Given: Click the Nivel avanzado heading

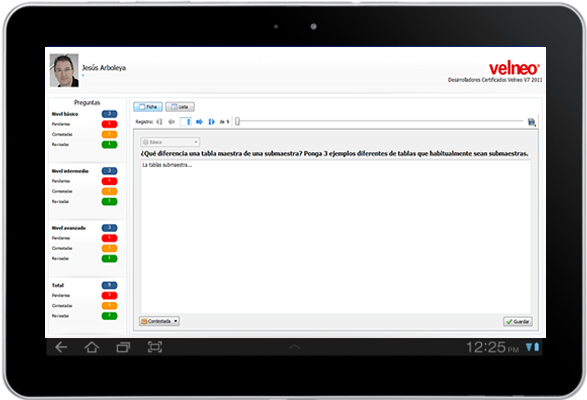Looking at the screenshot, I should click(x=69, y=228).
